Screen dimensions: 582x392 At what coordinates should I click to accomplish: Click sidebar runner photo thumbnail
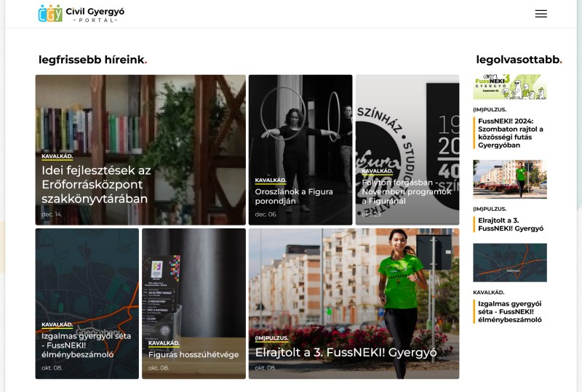(509, 179)
